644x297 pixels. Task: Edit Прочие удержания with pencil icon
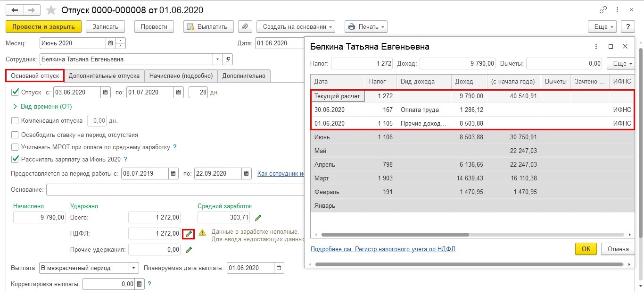tap(189, 249)
